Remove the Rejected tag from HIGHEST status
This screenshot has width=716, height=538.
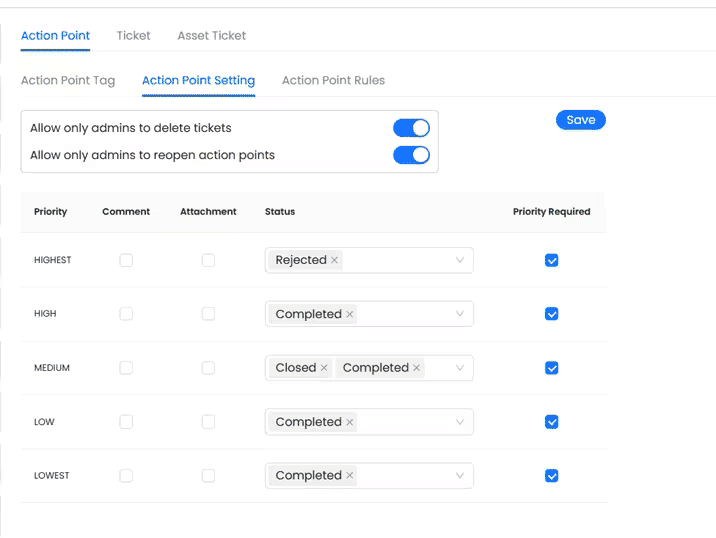pyautogui.click(x=335, y=260)
